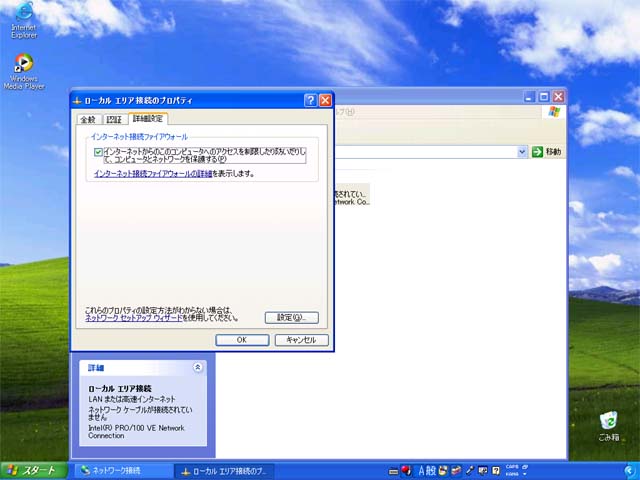This screenshot has height=480, width=640.
Task: Switch to ネットワーク接続 taskbar button
Action: (122, 471)
